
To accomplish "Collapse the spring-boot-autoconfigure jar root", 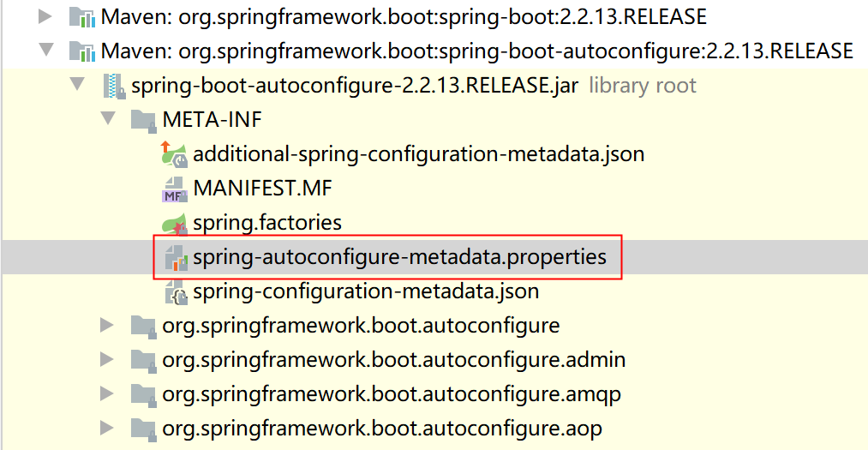I will click(x=77, y=85).
